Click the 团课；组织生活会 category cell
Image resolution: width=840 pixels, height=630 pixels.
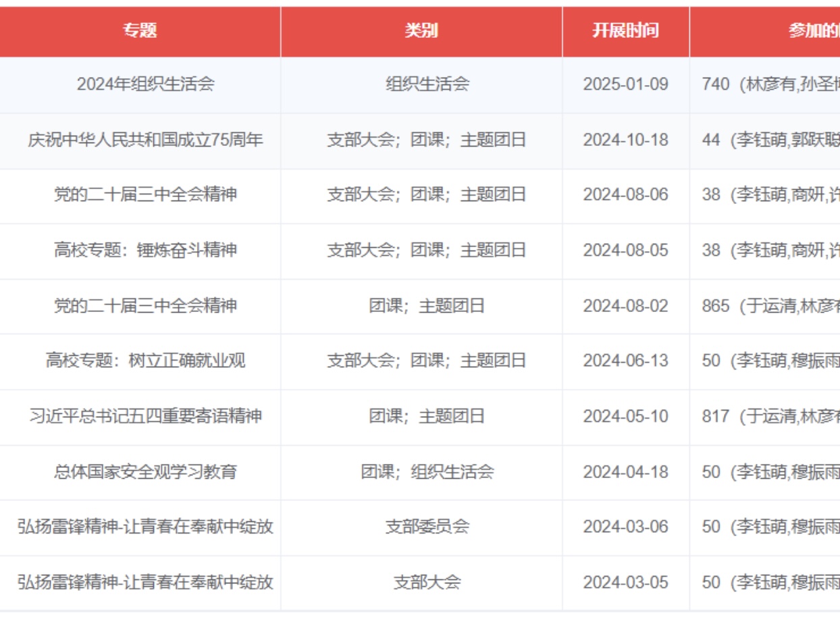[x=427, y=472]
